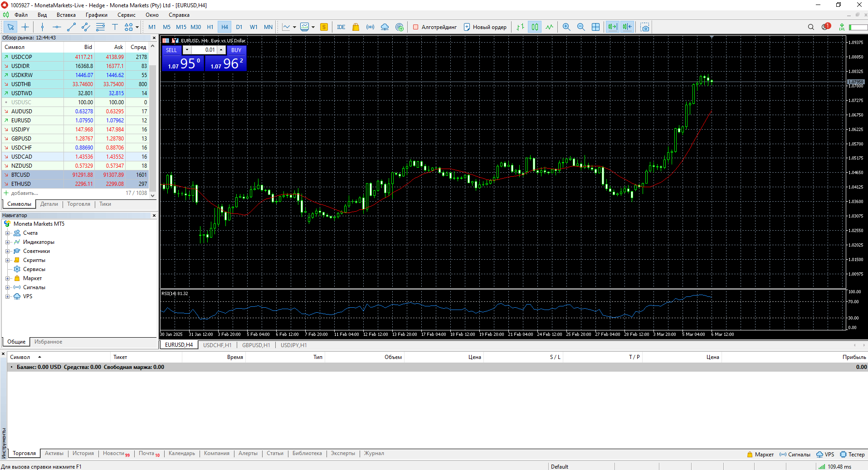Switch to the История tab
868x470 pixels.
tap(83, 453)
